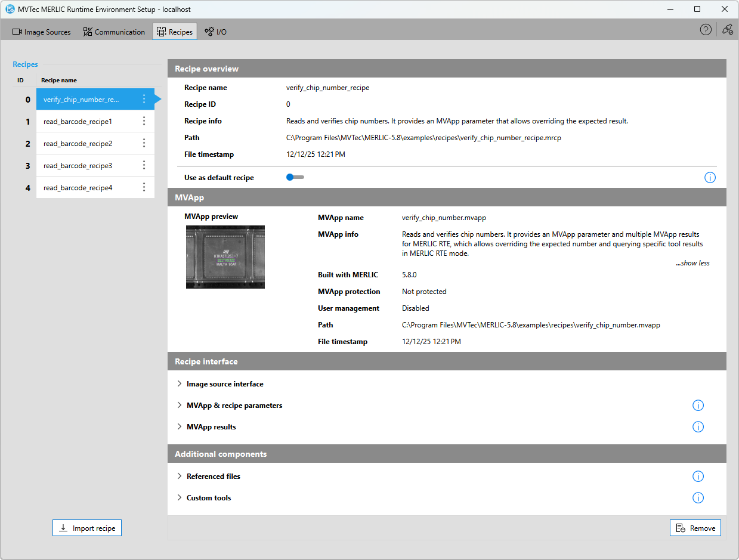This screenshot has height=560, width=739.
Task: Collapse MVApp info with show less link
Action: point(692,263)
